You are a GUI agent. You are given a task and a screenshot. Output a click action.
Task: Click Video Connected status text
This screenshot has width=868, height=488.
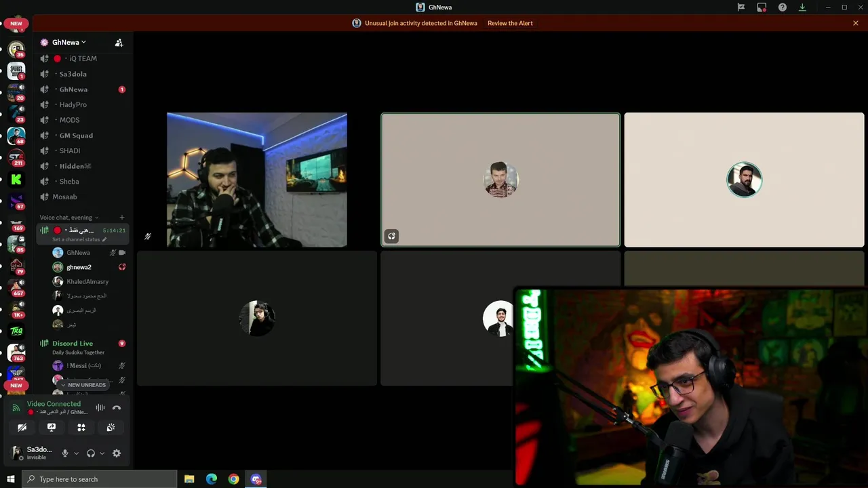54,404
